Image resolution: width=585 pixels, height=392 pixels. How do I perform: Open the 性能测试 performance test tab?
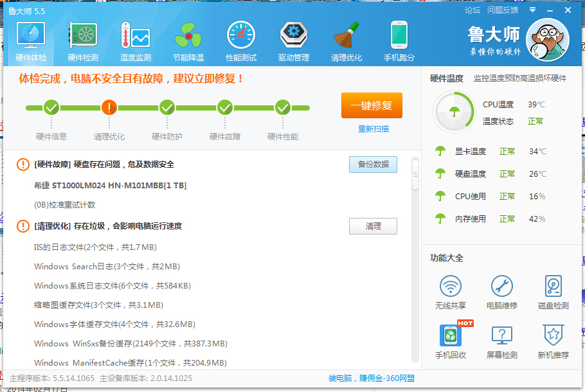coord(241,42)
